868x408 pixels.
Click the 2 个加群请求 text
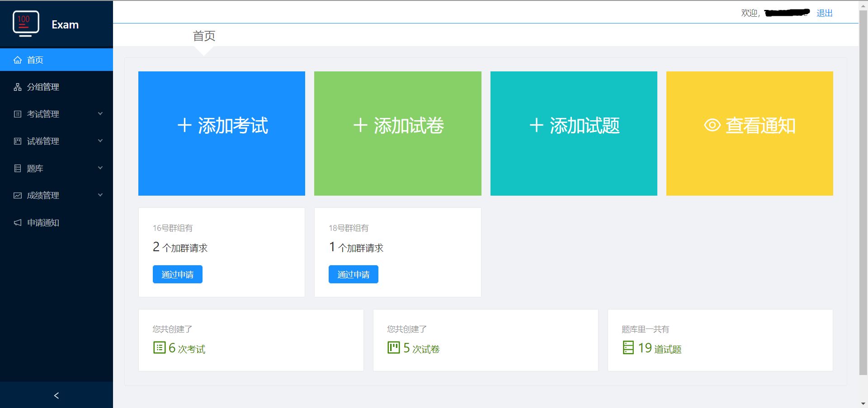180,247
